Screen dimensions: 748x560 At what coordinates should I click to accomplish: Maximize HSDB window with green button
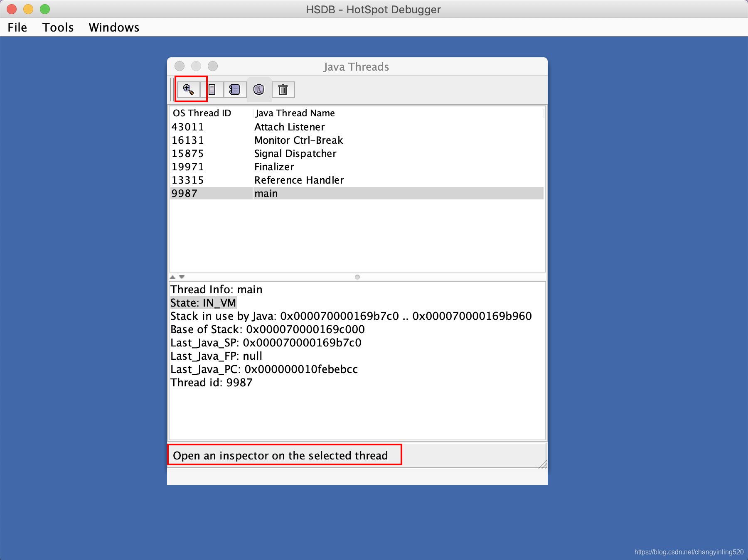coord(45,9)
